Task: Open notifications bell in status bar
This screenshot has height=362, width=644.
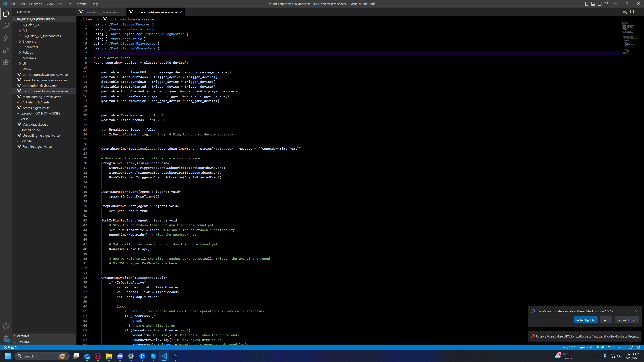Action: coord(639,347)
